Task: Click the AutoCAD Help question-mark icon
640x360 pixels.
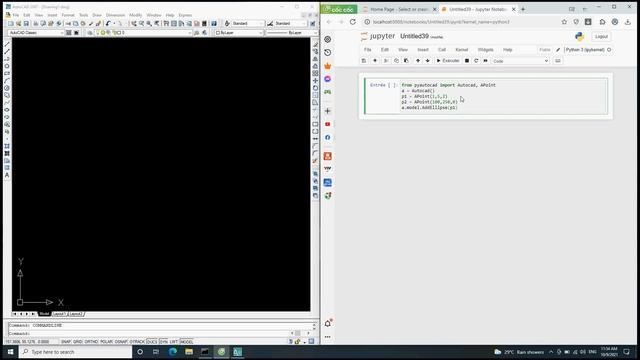Action: (x=214, y=24)
